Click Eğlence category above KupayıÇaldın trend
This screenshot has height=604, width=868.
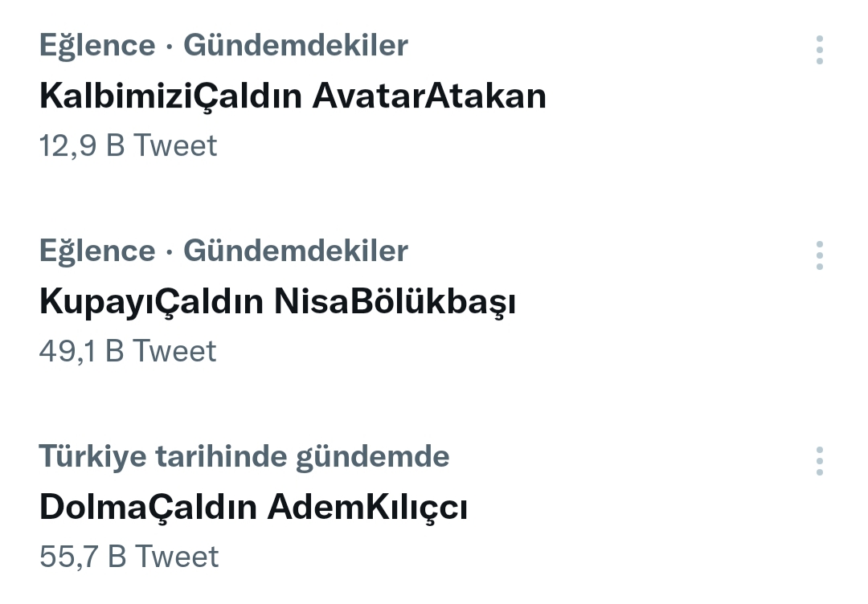click(x=96, y=251)
